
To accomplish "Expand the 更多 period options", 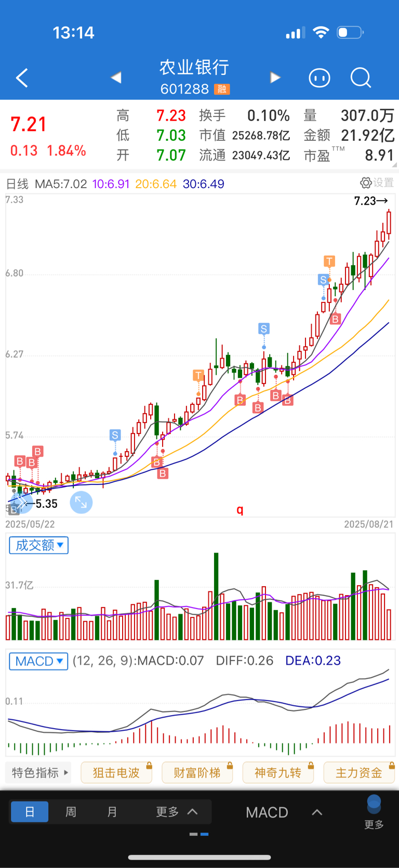I will (x=177, y=812).
